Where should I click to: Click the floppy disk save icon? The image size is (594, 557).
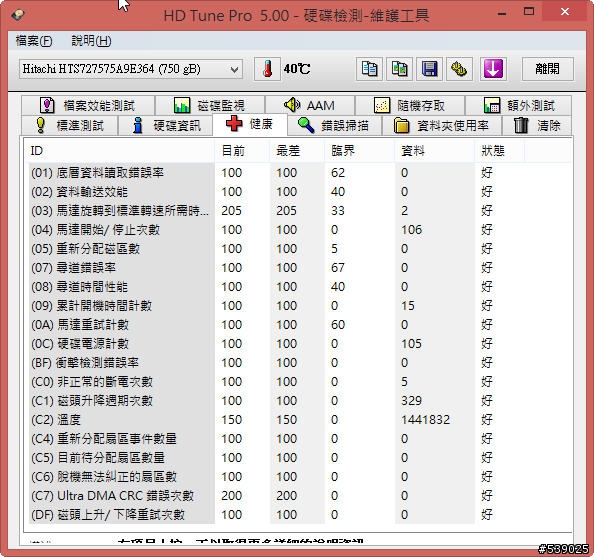pyautogui.click(x=429, y=69)
